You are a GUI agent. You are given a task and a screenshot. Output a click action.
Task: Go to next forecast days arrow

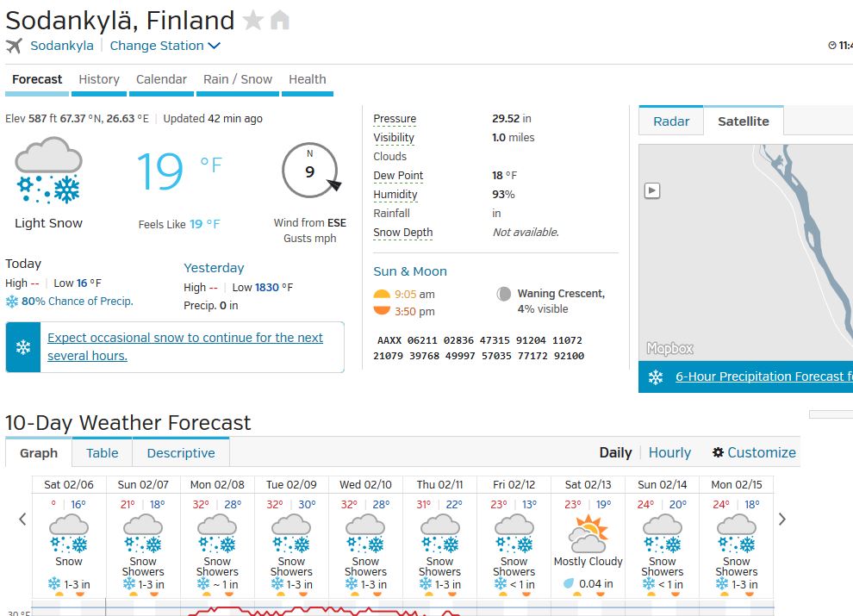782,519
